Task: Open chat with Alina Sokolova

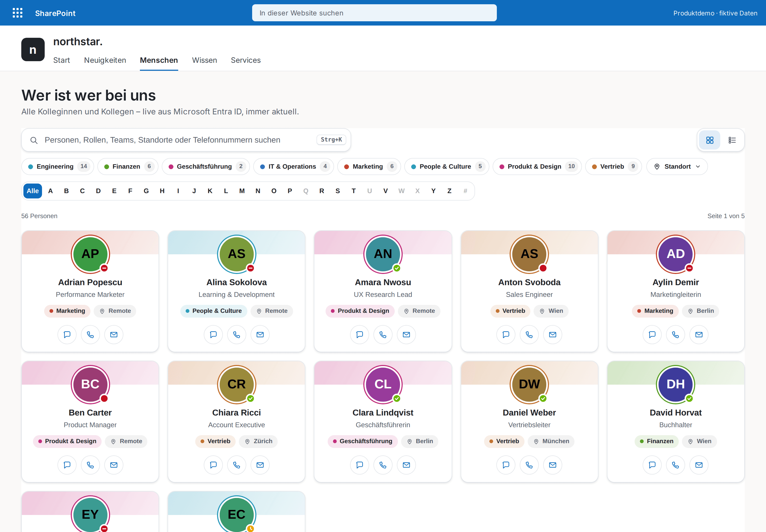Action: [x=213, y=334]
